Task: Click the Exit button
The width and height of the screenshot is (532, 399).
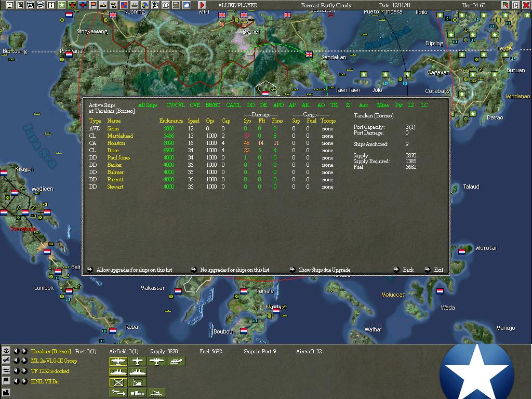Action: click(x=438, y=270)
